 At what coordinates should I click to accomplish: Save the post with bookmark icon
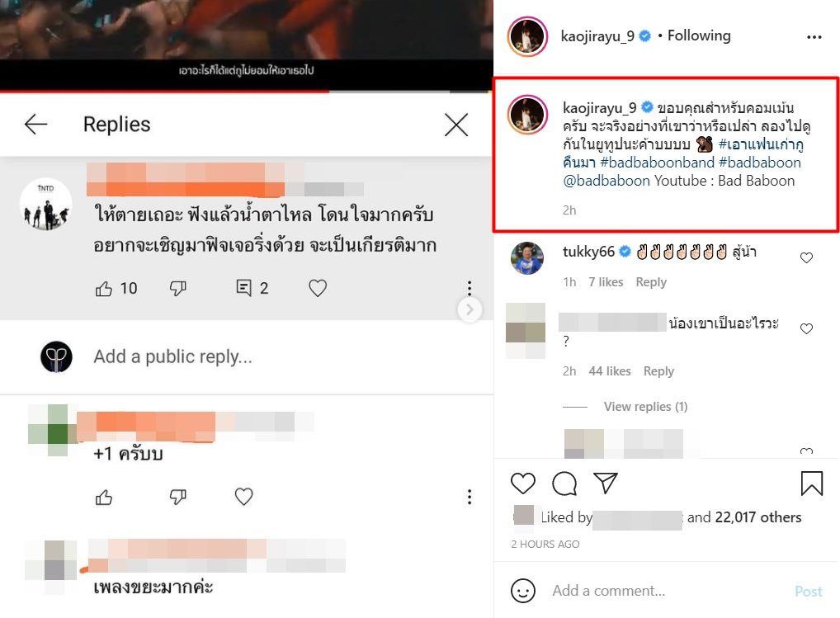812,483
